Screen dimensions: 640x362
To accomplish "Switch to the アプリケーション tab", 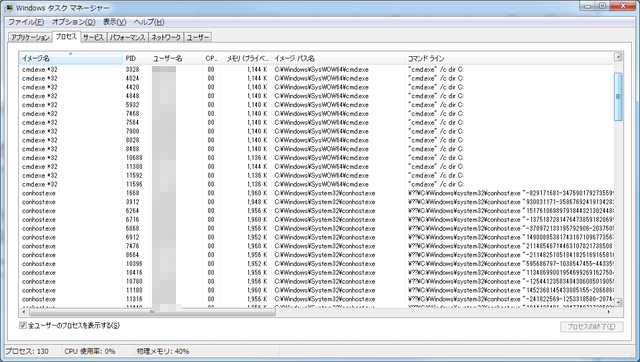I will coord(30,37).
